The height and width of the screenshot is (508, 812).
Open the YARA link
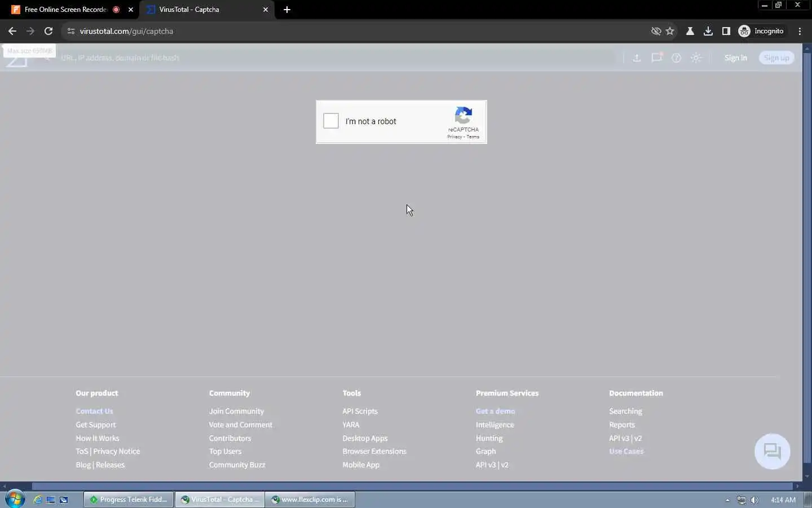pyautogui.click(x=351, y=425)
